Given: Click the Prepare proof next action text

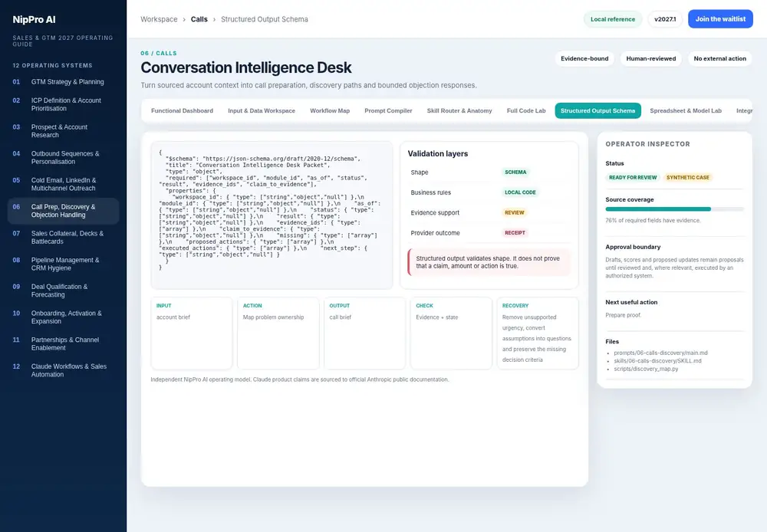Looking at the screenshot, I should click(623, 315).
